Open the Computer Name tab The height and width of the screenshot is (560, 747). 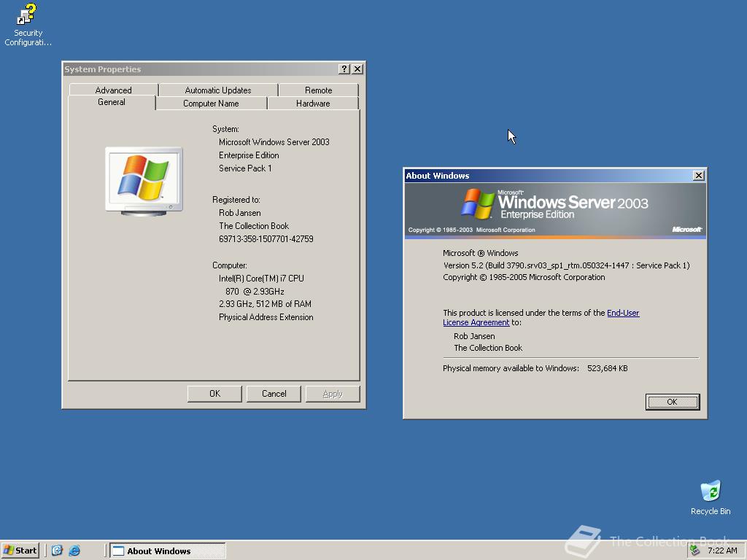click(211, 104)
